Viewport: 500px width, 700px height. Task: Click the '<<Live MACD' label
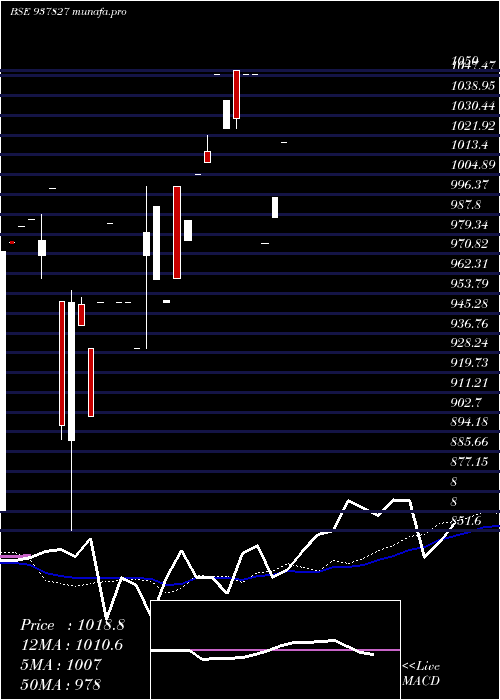421,674
